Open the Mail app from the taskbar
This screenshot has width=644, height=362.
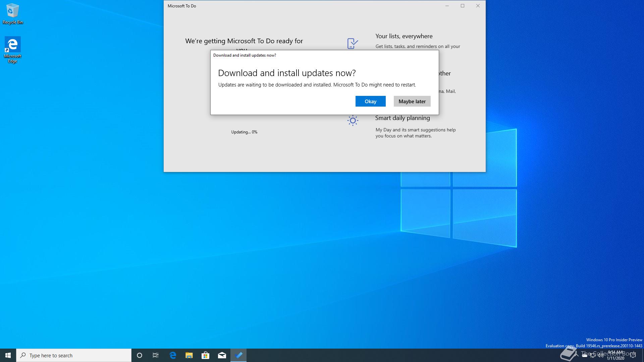[x=222, y=355]
